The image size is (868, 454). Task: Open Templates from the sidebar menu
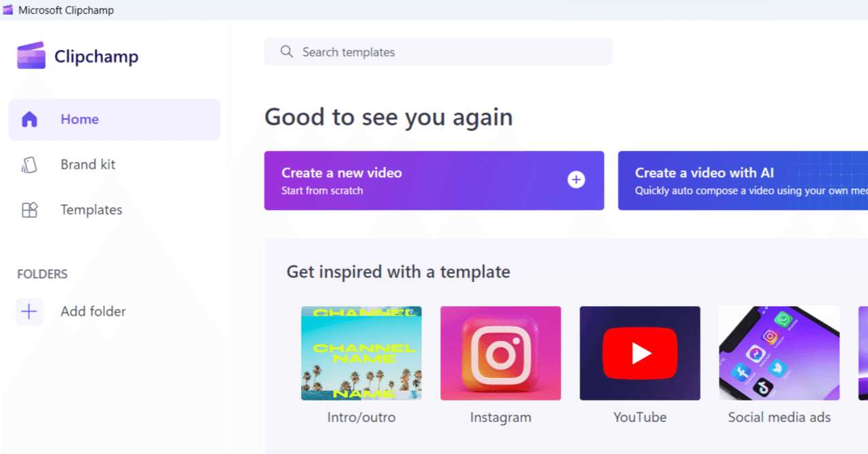[91, 209]
